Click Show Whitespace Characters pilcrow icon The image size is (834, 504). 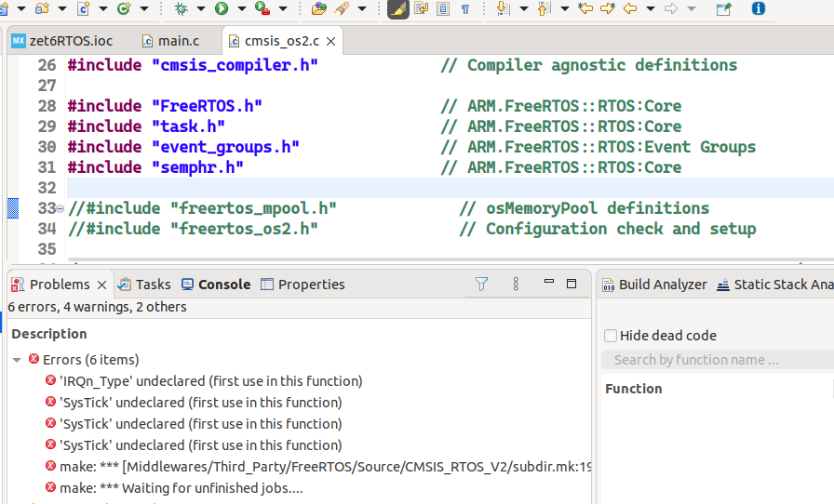(464, 9)
